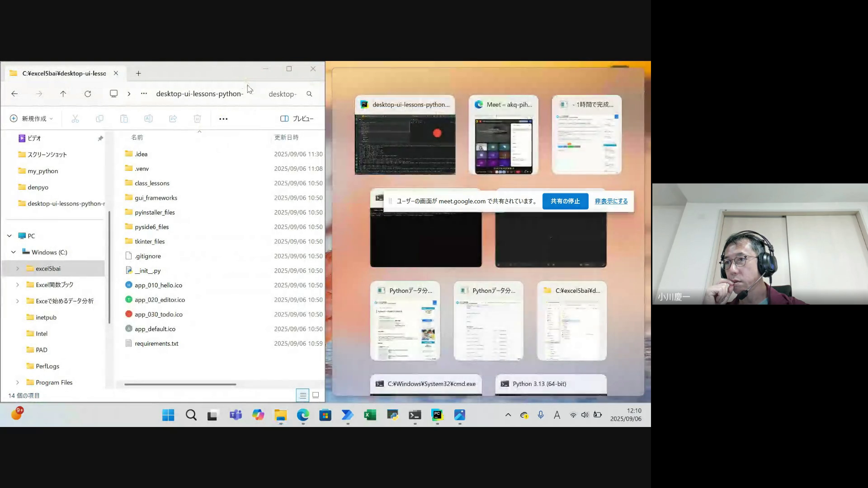Click the 非表示にする link
Screen dimensions: 868x488
click(x=611, y=201)
